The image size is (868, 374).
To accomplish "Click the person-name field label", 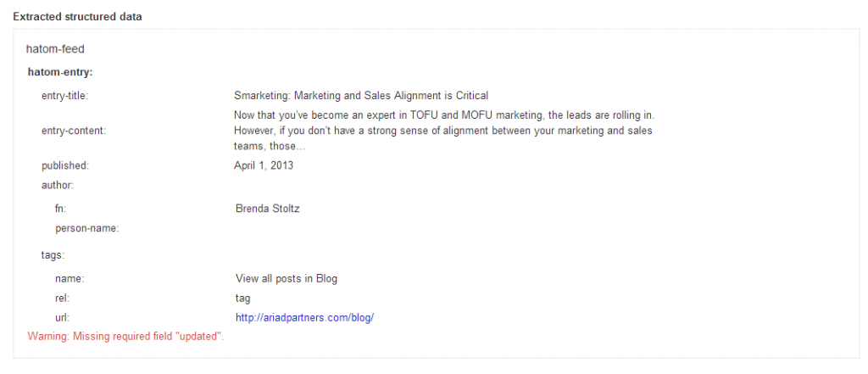I will [86, 228].
